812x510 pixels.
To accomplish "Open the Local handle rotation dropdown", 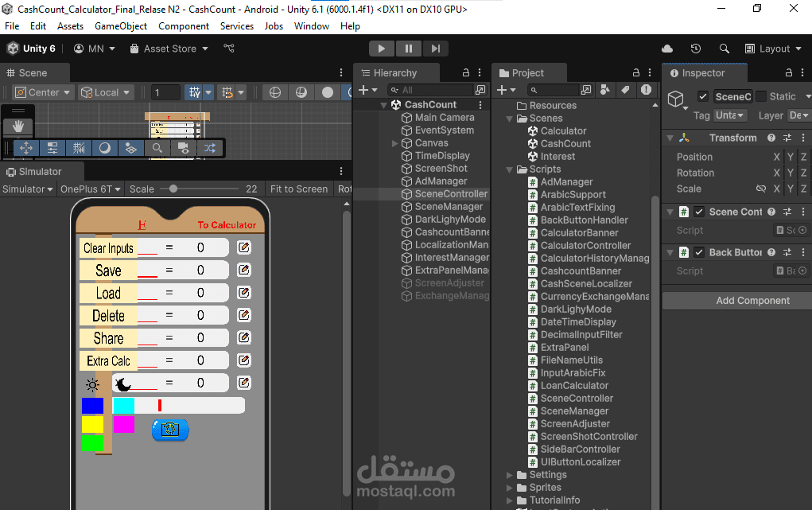I will 106,92.
